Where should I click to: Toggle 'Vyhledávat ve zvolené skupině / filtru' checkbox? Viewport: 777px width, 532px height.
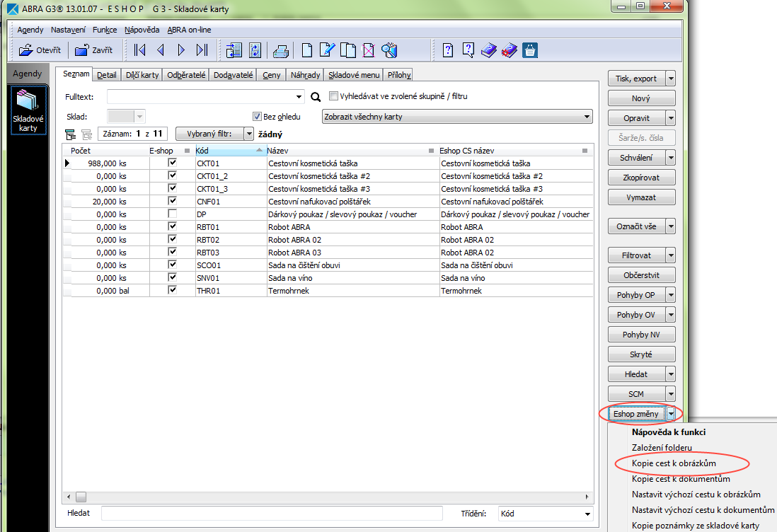(x=333, y=96)
